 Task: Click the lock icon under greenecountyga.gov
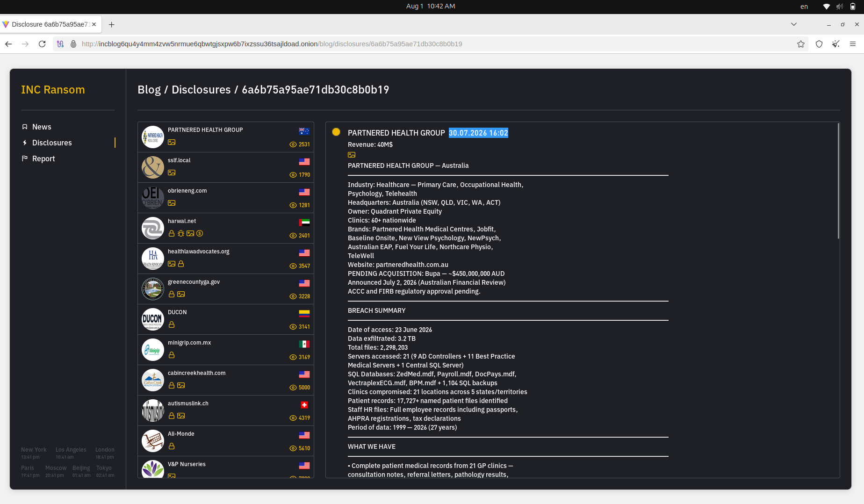[172, 294]
